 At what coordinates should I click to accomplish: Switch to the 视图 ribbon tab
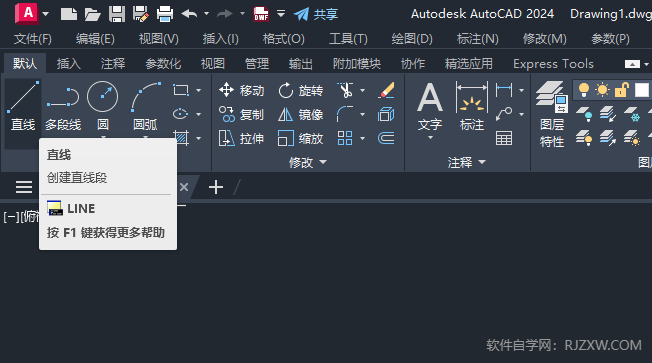(213, 64)
